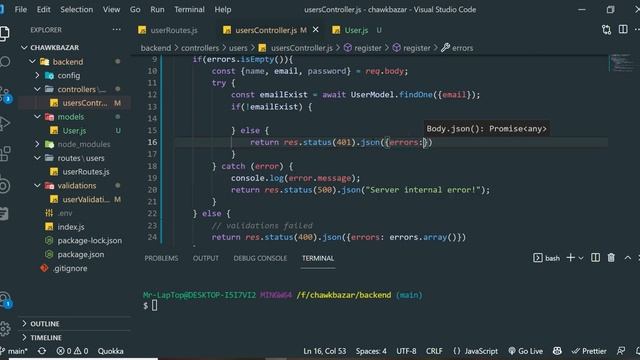Synchronize changes icon in status bar
This screenshot has height=360, width=640.
click(x=42, y=351)
